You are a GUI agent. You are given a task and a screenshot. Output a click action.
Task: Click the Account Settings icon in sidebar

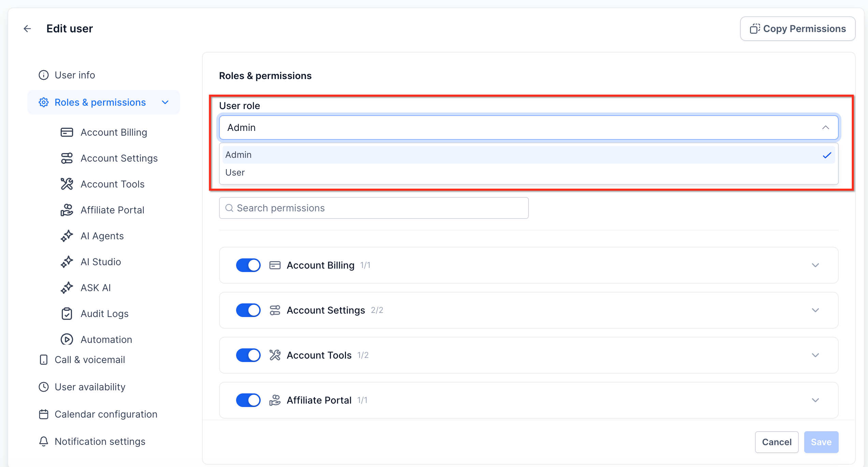pos(67,158)
